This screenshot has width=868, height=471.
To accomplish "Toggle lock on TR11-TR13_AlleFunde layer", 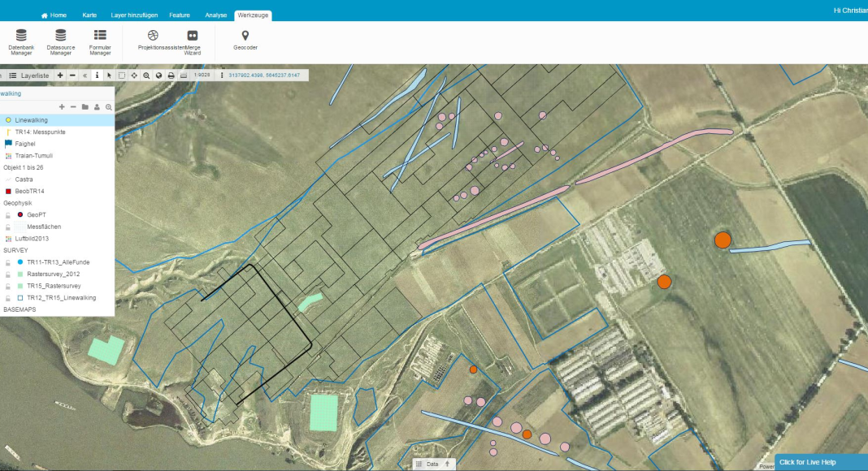I will pos(8,263).
